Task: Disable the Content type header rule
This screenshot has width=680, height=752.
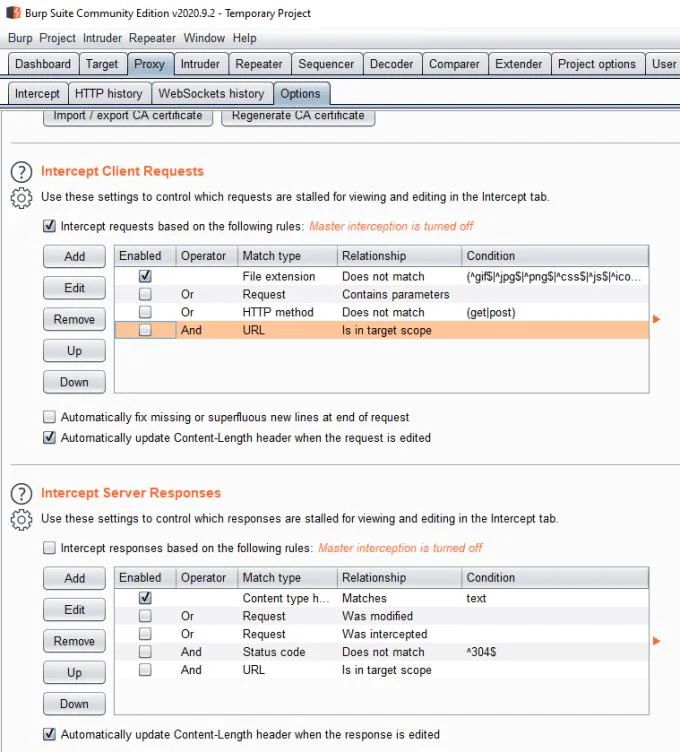Action: pyautogui.click(x=145, y=598)
